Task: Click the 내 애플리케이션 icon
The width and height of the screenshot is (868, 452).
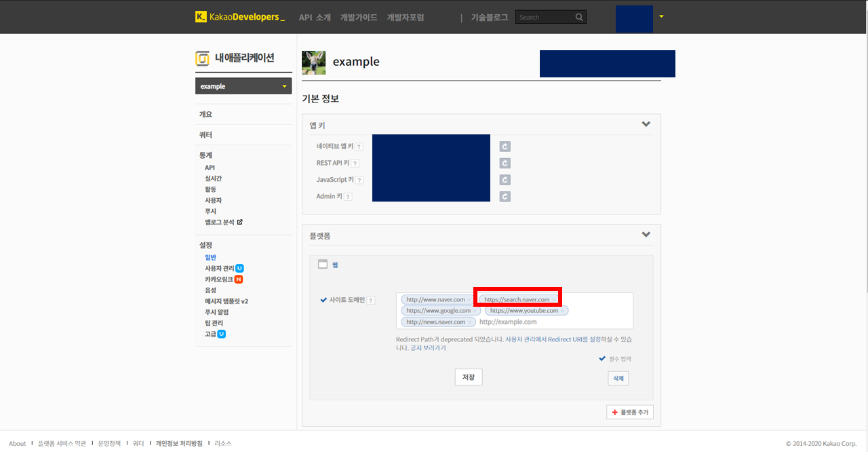Action: (202, 59)
